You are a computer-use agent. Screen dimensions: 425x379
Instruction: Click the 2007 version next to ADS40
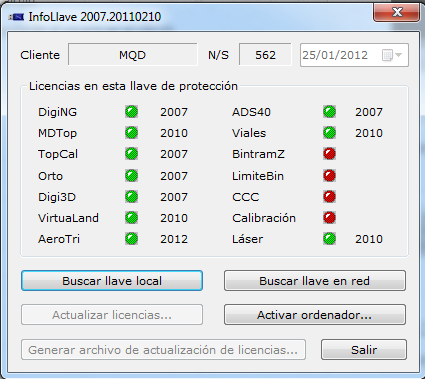369,112
